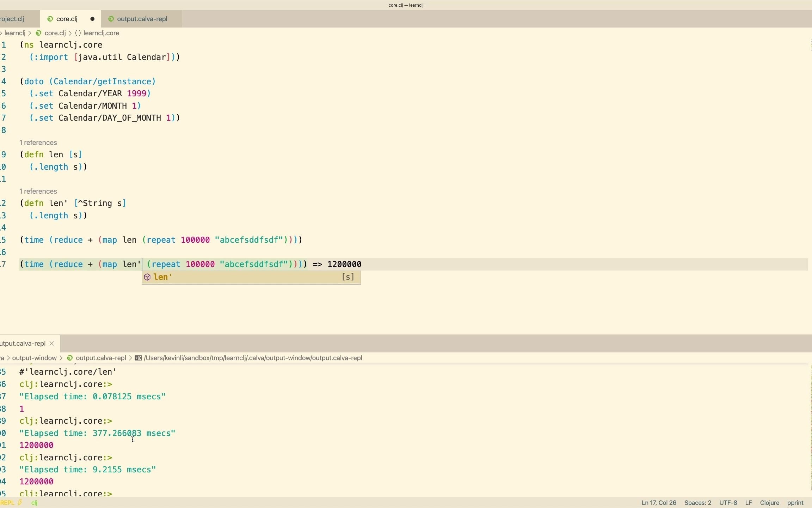Viewport: 812px width, 508px height.
Task: Close the output.calva-repl tab in the bottom pane
Action: [52, 343]
